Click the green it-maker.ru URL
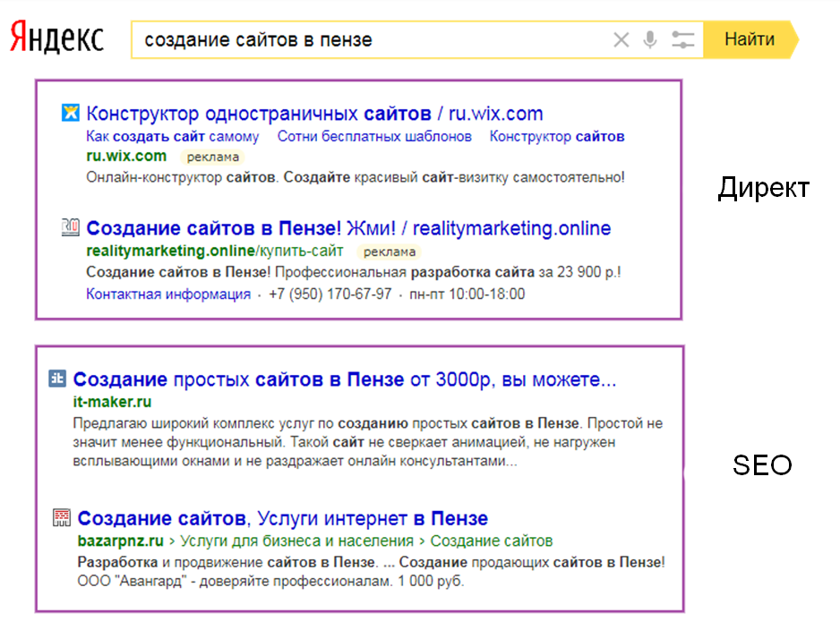Screen dimensions: 840x630 tap(113, 402)
